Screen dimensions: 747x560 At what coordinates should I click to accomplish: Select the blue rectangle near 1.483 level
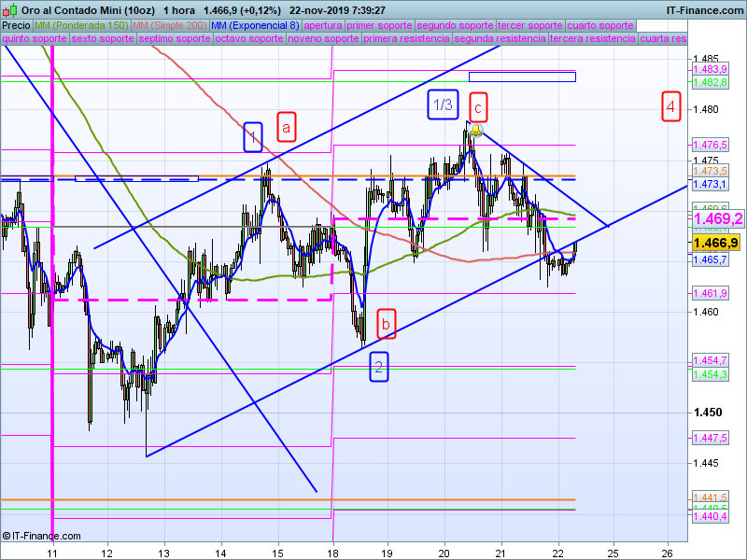coord(522,77)
